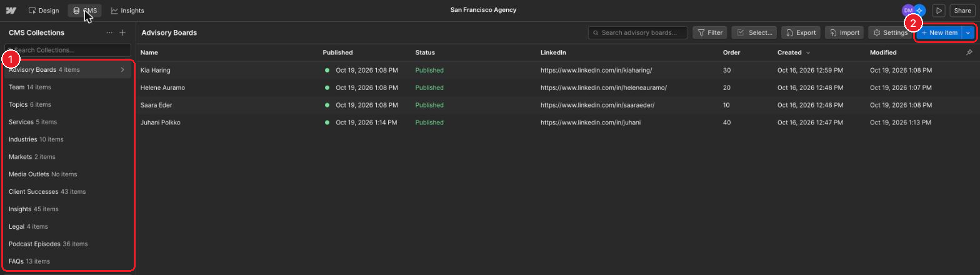Sort by the Name column header

point(149,53)
